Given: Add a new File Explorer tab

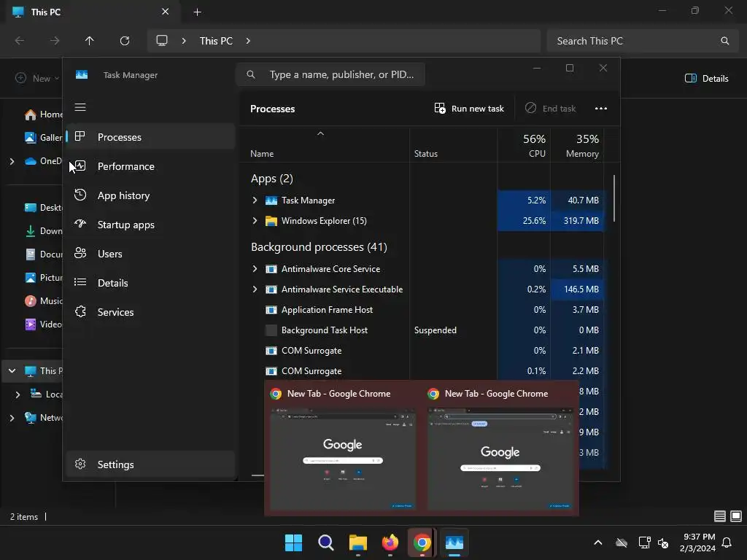Looking at the screenshot, I should (x=197, y=12).
